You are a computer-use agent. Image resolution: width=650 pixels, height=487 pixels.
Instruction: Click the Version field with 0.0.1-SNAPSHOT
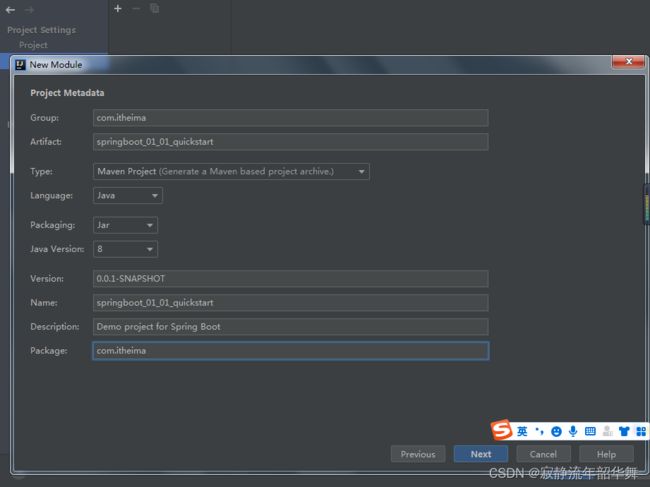(x=291, y=279)
